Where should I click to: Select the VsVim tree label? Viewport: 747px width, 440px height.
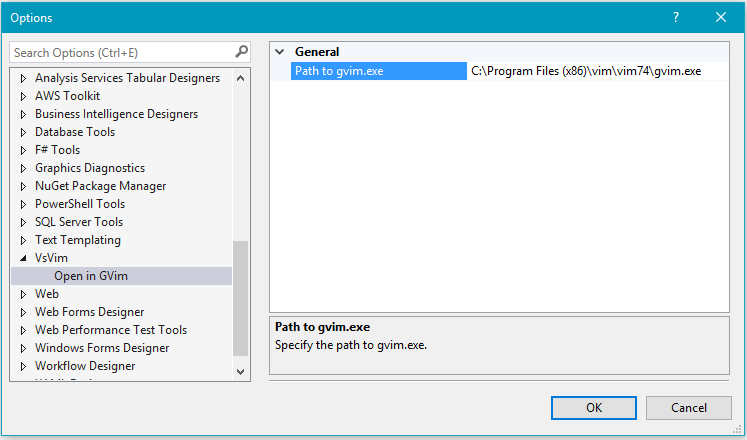pyautogui.click(x=51, y=258)
